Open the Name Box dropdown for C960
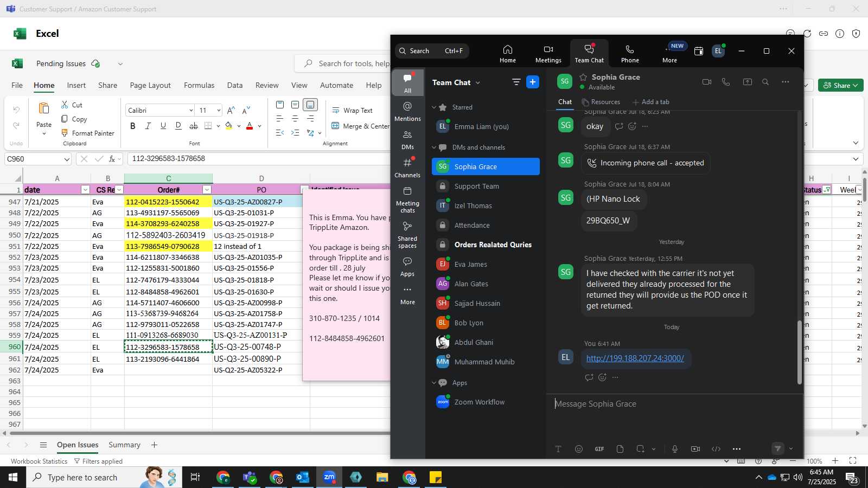868x488 pixels. point(67,159)
